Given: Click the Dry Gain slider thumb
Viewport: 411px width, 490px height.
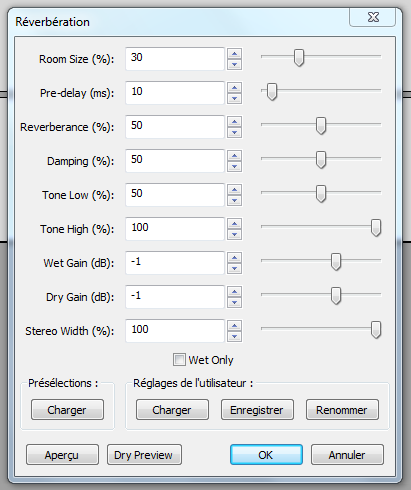Looking at the screenshot, I should coord(336,296).
